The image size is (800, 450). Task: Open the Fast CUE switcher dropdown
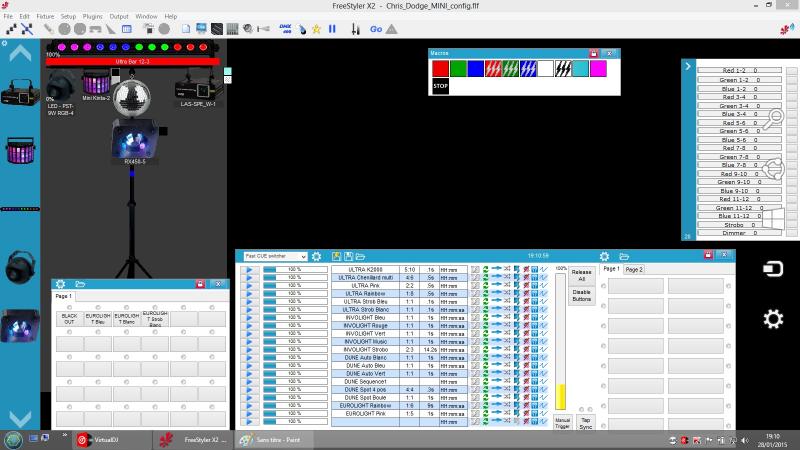pyautogui.click(x=275, y=256)
